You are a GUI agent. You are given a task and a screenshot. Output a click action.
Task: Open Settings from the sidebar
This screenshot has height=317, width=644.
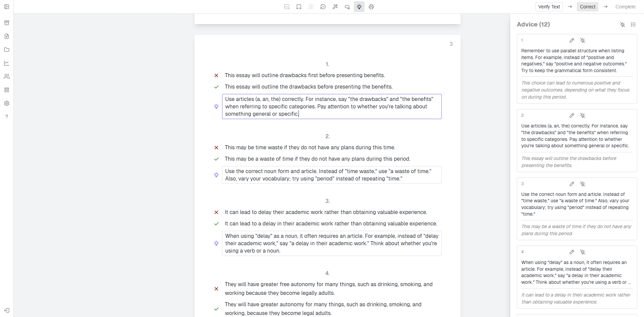click(7, 103)
